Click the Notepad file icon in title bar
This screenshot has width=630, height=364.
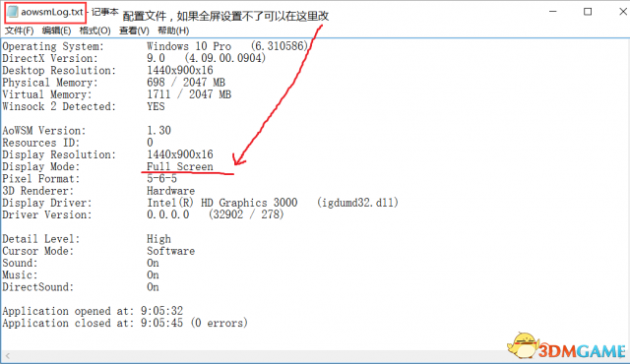(x=13, y=12)
